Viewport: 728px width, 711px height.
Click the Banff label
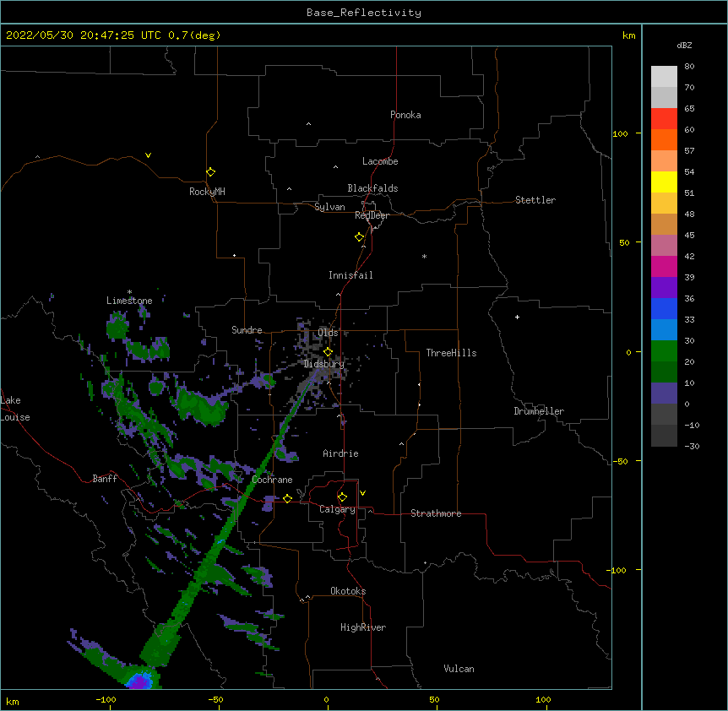105,479
